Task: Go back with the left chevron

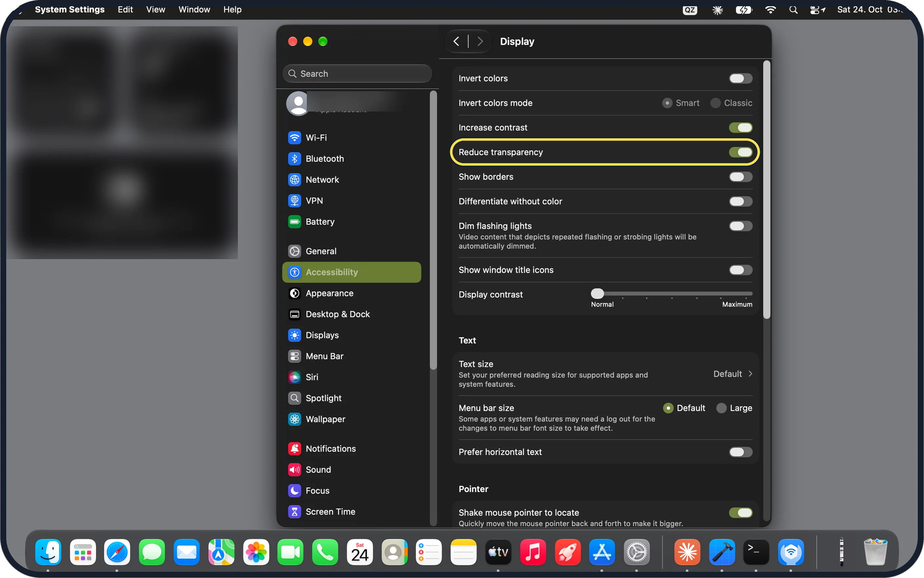Action: click(456, 41)
